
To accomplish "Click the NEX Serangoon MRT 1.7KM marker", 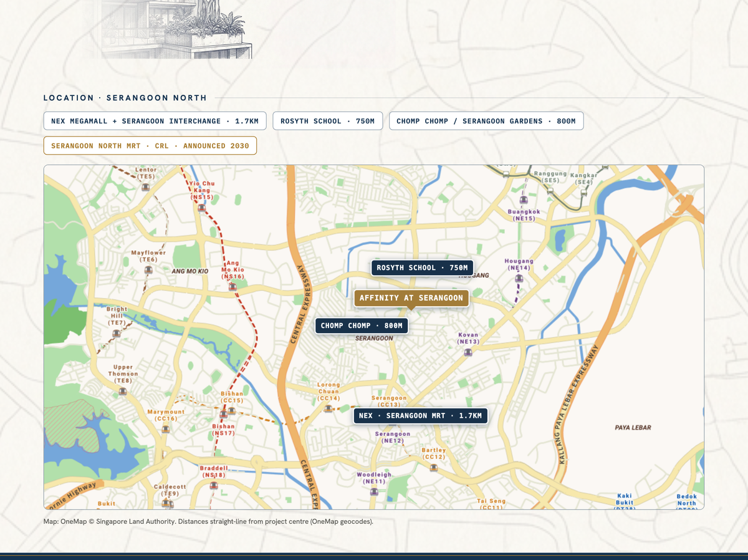I will coord(421,416).
